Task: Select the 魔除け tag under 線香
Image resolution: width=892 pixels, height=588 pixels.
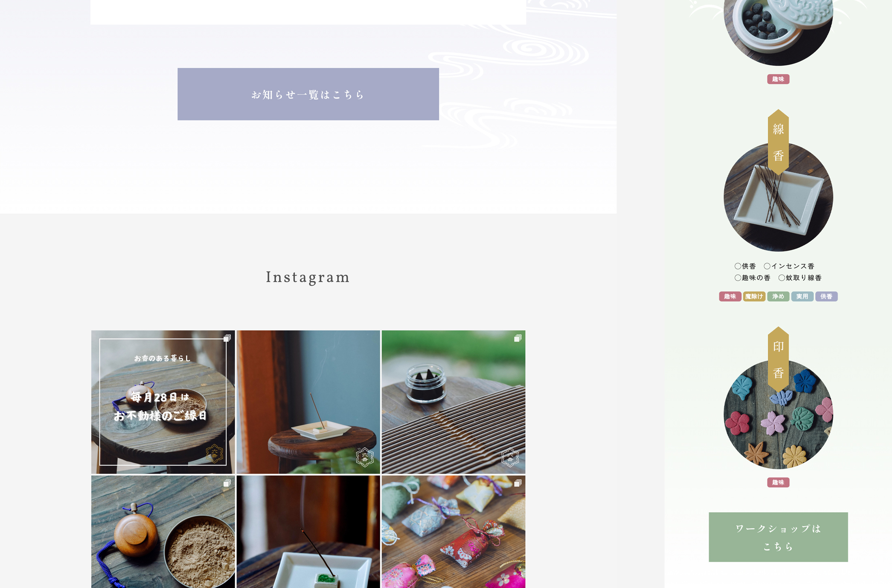Action: point(754,296)
